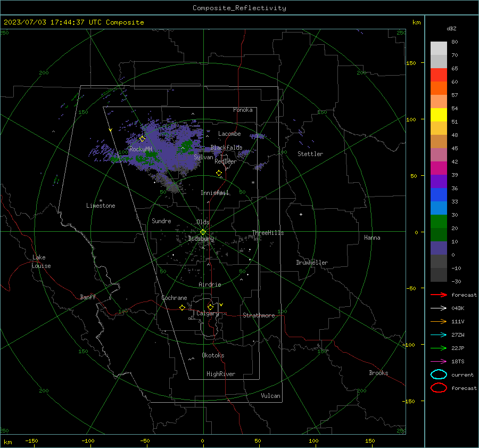Click the white star marker above Limestone
The height and width of the screenshot is (448, 479).
(101, 201)
